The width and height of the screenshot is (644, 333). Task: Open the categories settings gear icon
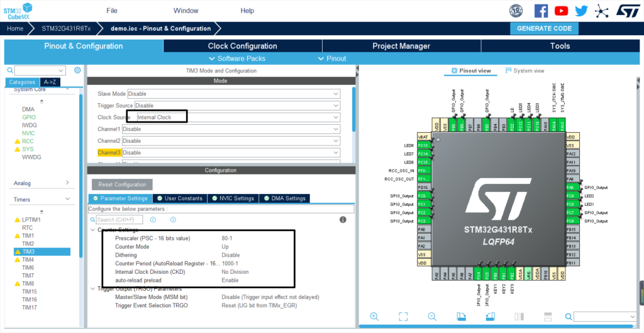pyautogui.click(x=77, y=71)
